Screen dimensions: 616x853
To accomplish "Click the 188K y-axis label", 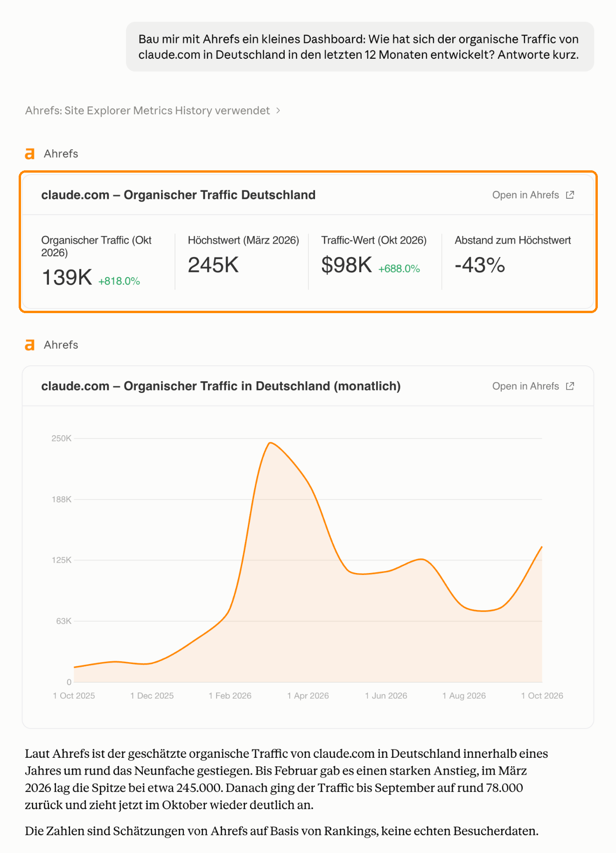I will tap(62, 499).
